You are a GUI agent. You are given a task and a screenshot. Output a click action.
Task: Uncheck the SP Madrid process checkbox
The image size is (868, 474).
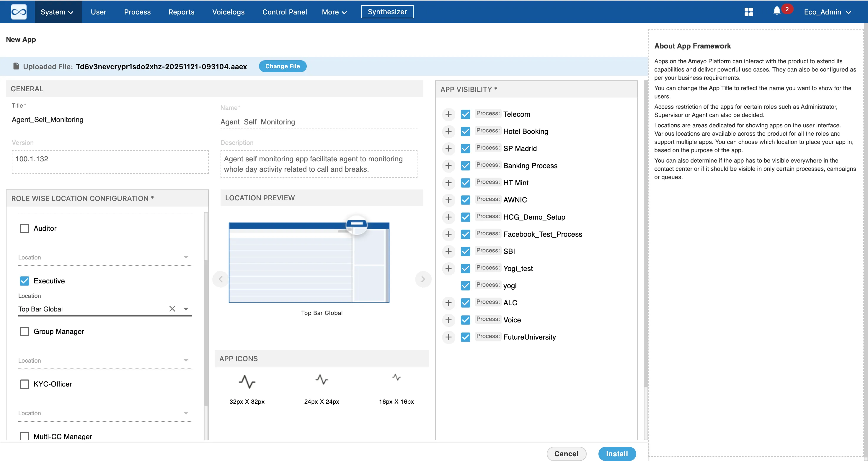(465, 149)
